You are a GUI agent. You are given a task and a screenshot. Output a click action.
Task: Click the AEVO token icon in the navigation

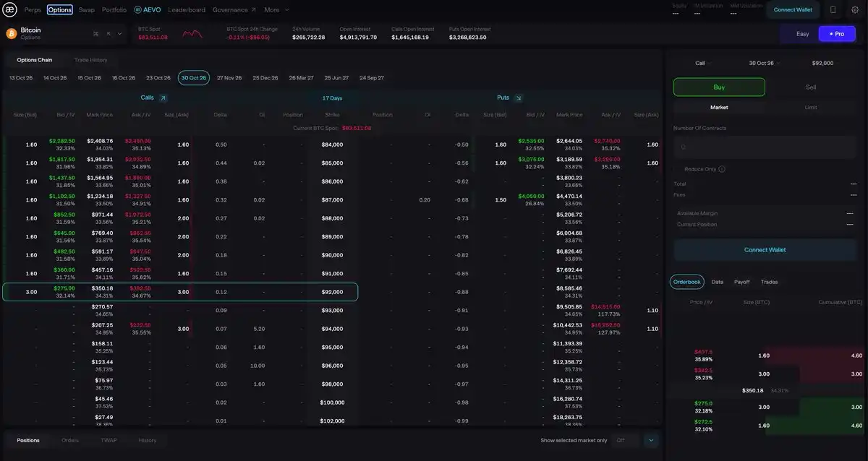point(137,10)
